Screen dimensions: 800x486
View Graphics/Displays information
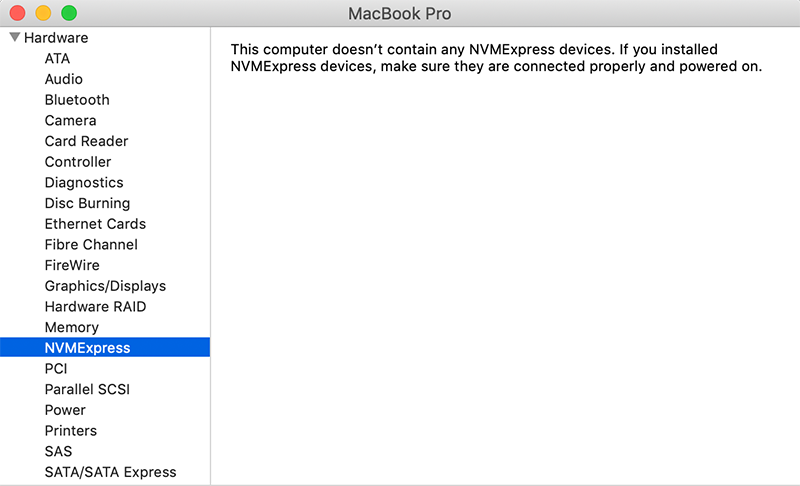click(x=105, y=286)
